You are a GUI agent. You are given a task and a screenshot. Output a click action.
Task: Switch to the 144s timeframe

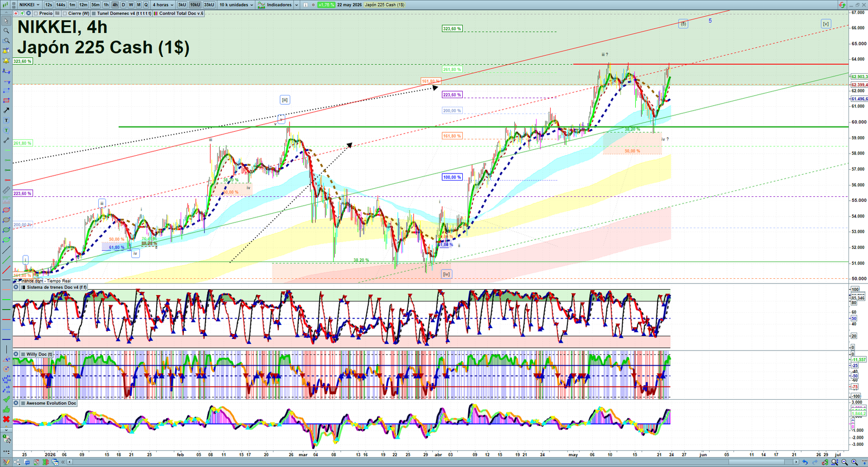point(60,4)
